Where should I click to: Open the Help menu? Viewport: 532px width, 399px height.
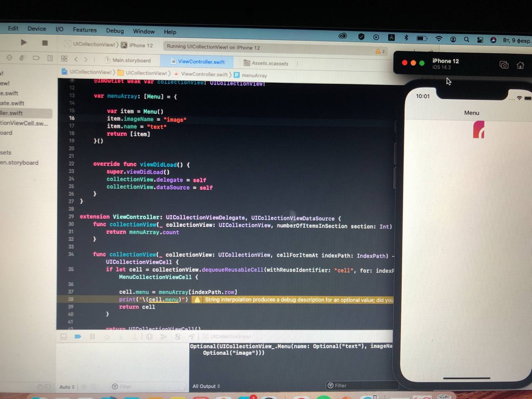(170, 32)
